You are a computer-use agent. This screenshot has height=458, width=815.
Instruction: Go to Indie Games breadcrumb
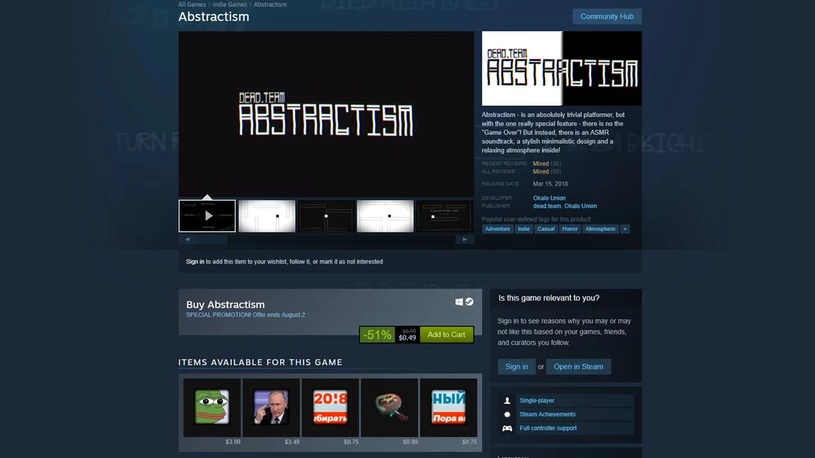(x=230, y=4)
